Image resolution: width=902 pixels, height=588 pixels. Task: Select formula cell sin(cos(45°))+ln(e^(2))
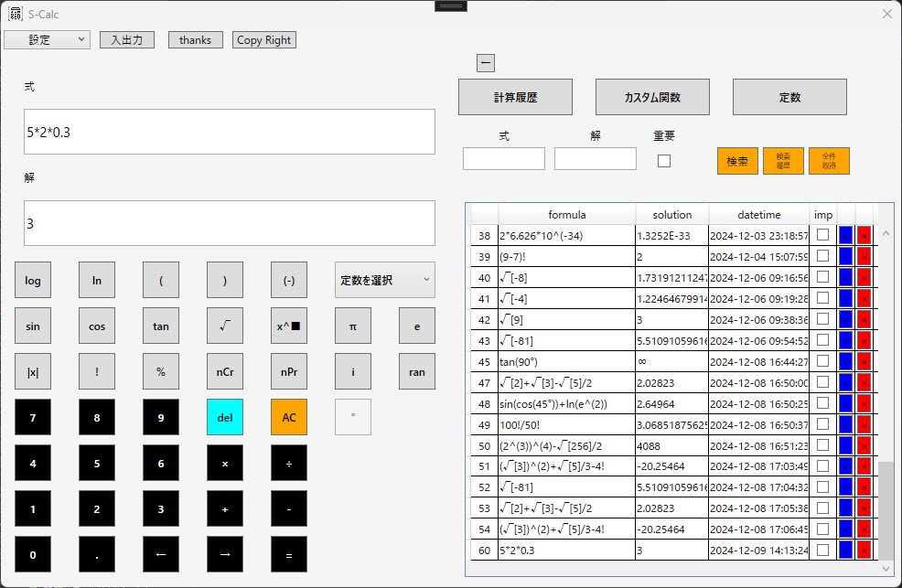[x=566, y=403]
